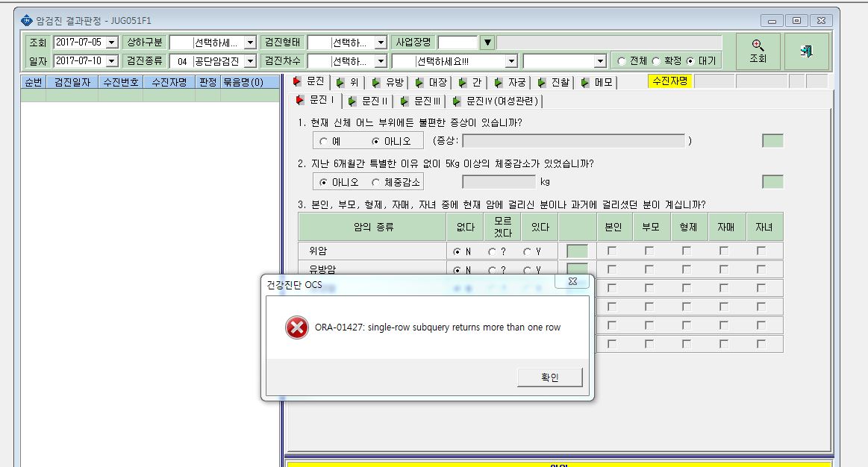Viewport: 868px width, 467px height.
Task: Check the 본인 checkbox in the 위암 row
Action: 612,251
